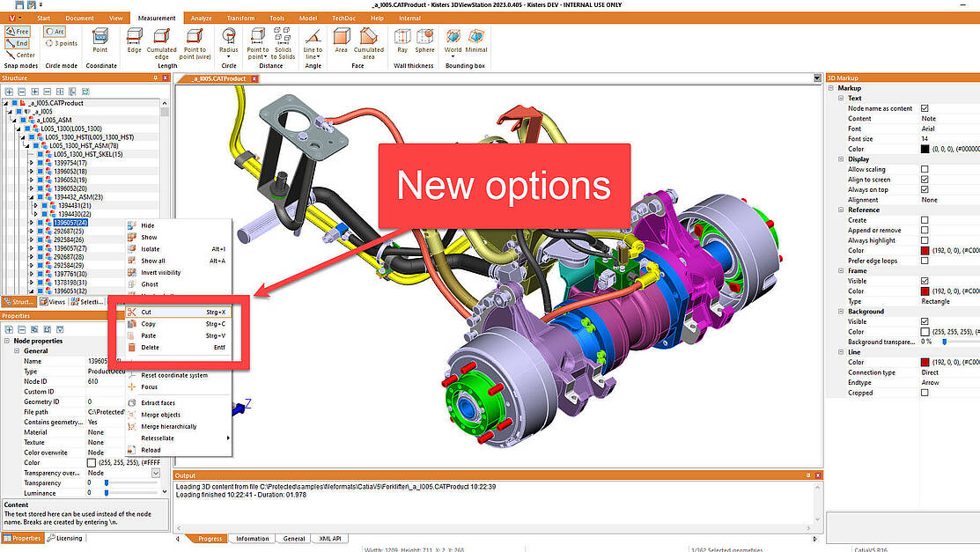
Task: Toggle the Always on top checkbox
Action: (925, 189)
